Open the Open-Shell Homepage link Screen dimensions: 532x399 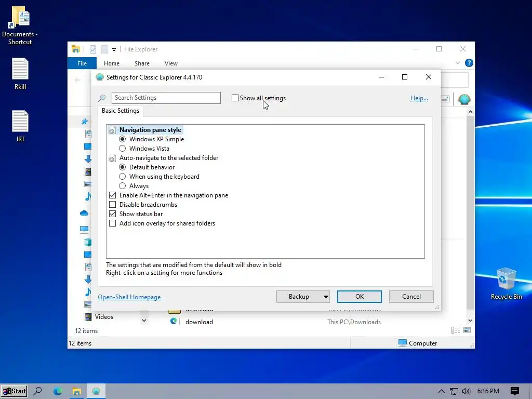coord(129,297)
